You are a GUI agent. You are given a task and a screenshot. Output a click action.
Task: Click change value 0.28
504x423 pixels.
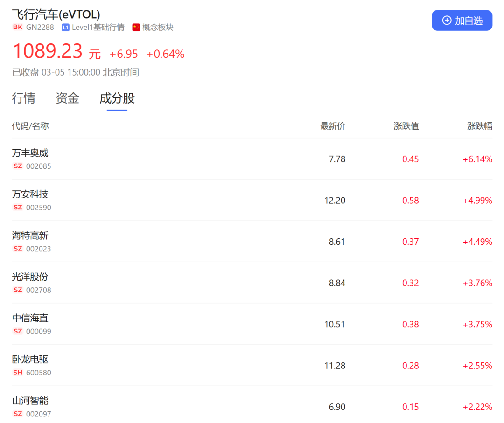tap(411, 366)
